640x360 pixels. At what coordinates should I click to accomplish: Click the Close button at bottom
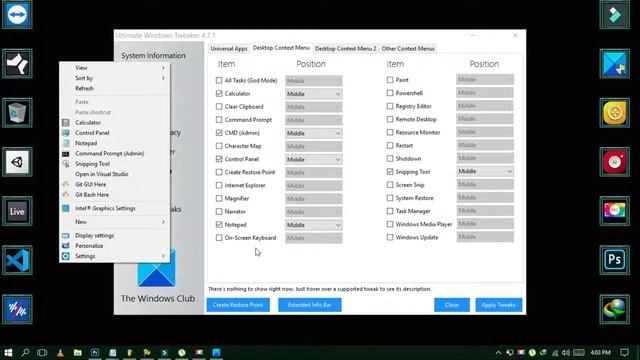click(452, 305)
